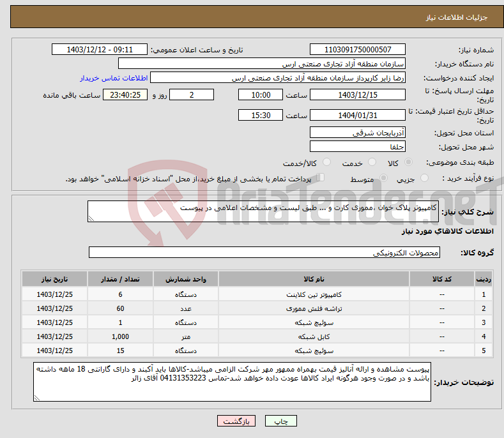Select the کالا radio button
This screenshot has width=504, height=438.
coord(408,162)
